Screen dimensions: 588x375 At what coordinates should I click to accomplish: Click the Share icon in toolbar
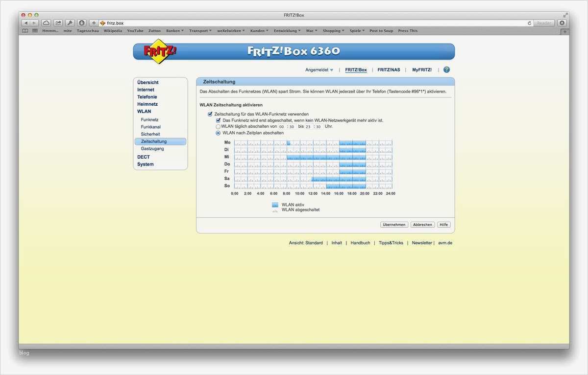(58, 23)
